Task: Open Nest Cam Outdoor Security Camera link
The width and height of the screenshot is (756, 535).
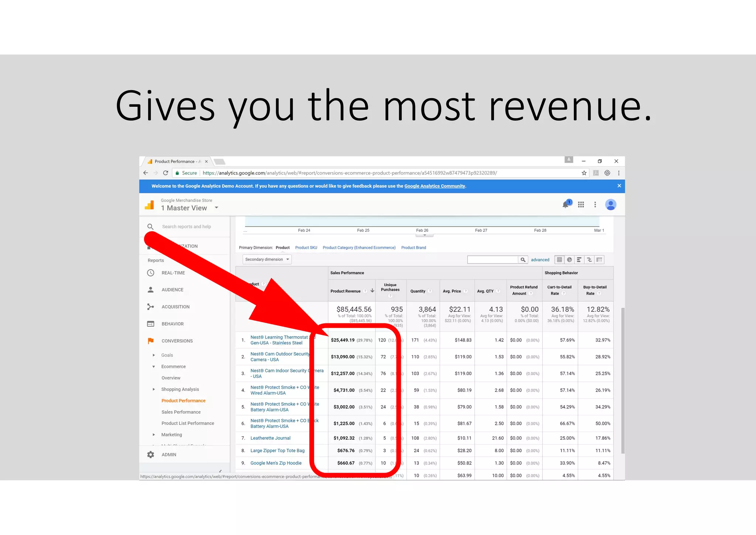Action: click(280, 357)
